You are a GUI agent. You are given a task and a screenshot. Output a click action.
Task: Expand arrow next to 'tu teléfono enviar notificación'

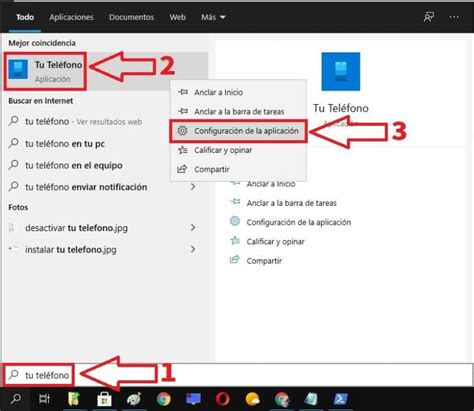(x=193, y=187)
